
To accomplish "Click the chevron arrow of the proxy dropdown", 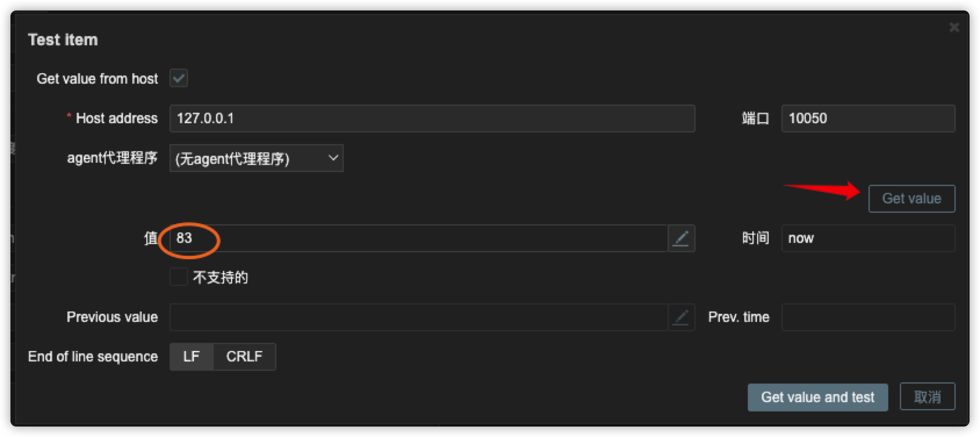I will [333, 158].
